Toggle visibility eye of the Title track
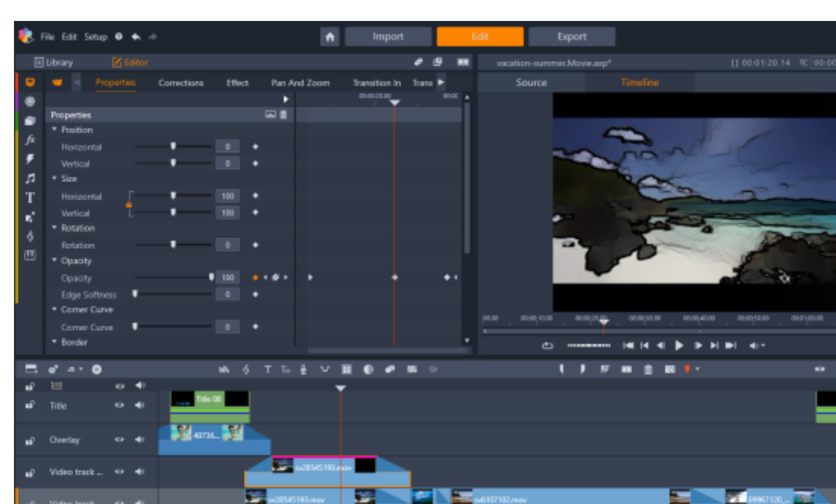The image size is (836, 504). (x=120, y=405)
